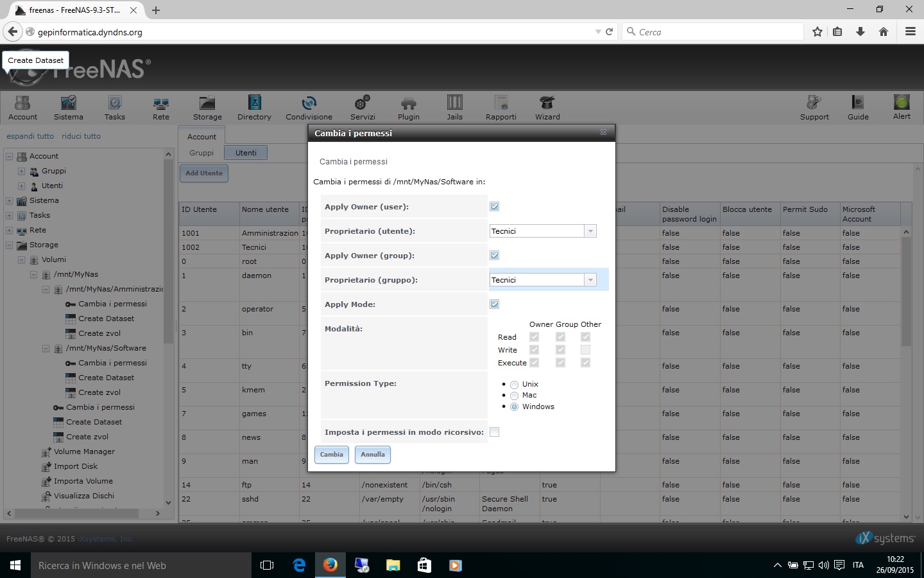Viewport: 924px width, 578px height.
Task: Open the Tasks toolbar icon
Action: (x=115, y=107)
